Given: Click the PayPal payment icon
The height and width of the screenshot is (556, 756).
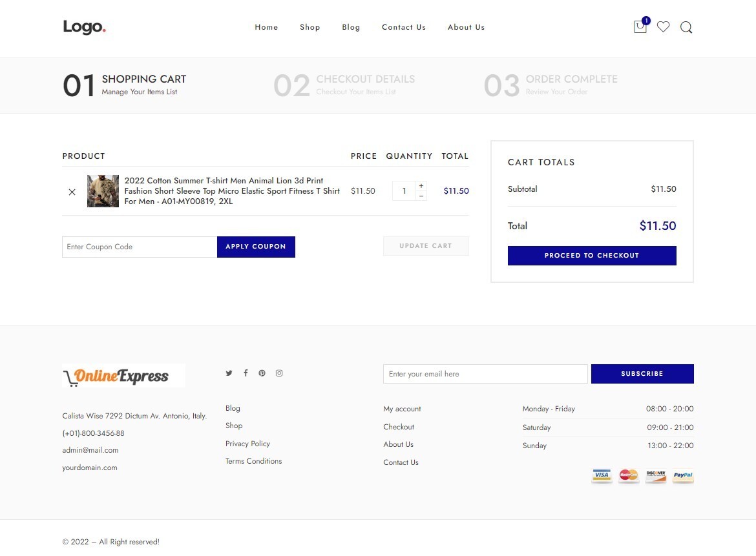Looking at the screenshot, I should click(683, 475).
